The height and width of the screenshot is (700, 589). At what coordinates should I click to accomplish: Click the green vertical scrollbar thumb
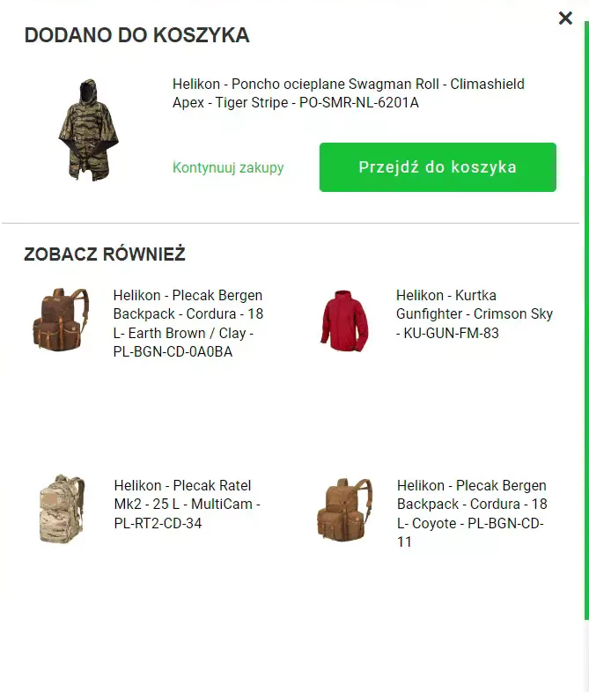(x=586, y=321)
